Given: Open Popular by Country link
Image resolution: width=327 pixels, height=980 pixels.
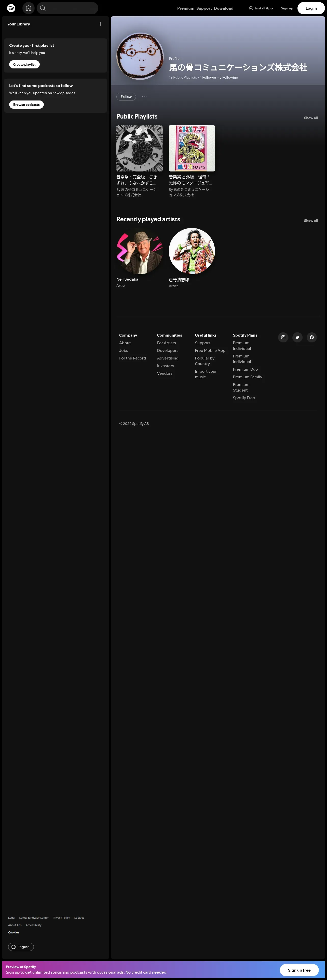Looking at the screenshot, I should 205,361.
